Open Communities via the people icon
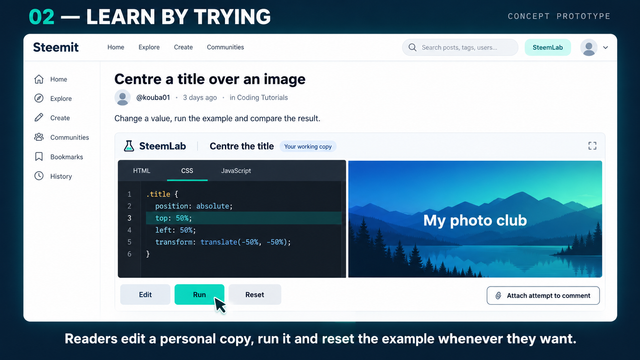This screenshot has height=360, width=640. (x=39, y=137)
